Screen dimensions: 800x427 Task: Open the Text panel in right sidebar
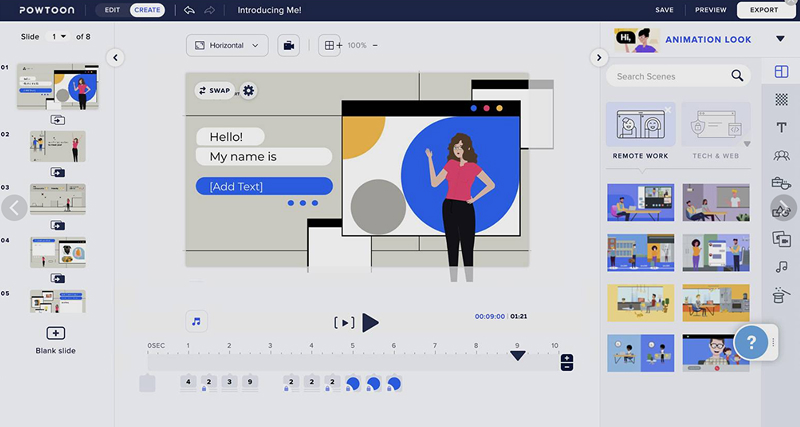click(781, 127)
